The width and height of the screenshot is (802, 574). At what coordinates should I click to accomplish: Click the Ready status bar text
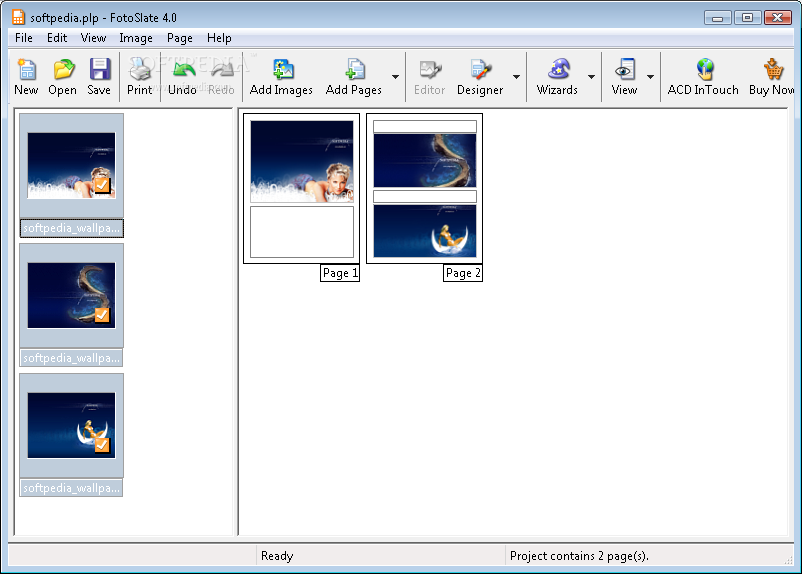tap(277, 556)
